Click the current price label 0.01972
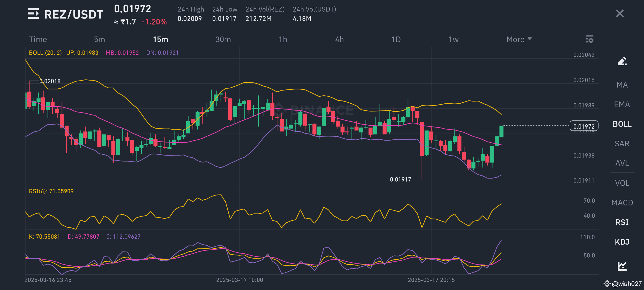This screenshot has height=290, width=644. [584, 126]
